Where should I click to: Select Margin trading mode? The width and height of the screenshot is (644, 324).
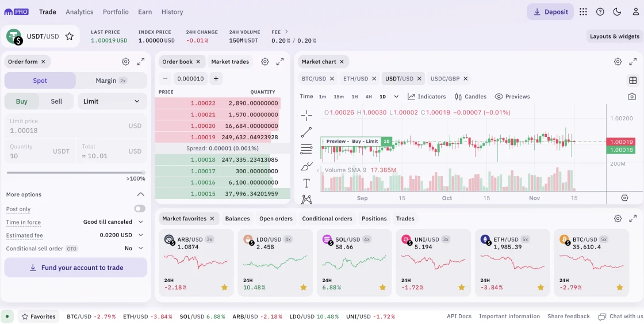point(112,81)
